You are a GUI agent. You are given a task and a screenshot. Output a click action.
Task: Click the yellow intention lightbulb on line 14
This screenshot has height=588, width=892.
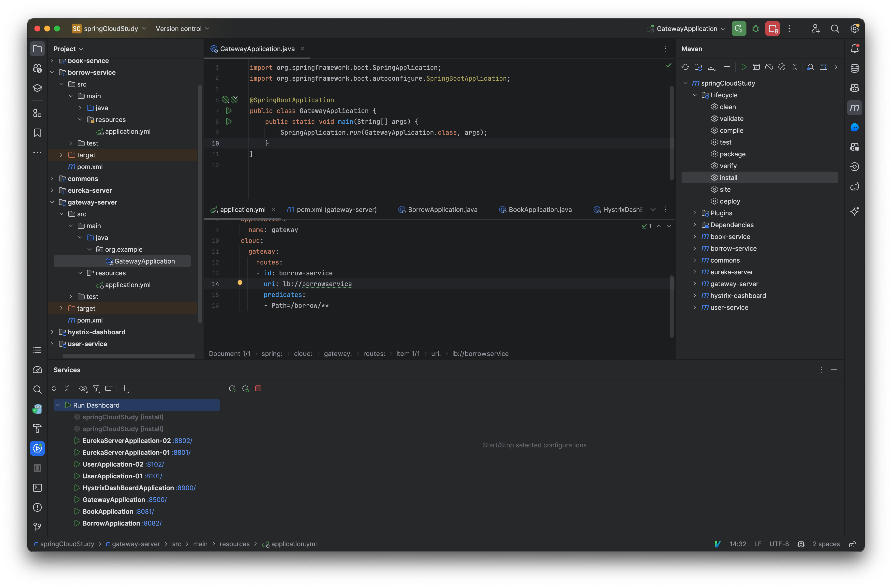pyautogui.click(x=240, y=283)
